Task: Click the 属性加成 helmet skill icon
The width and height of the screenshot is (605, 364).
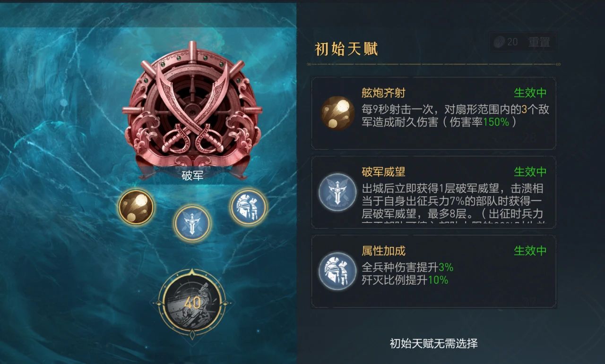Action: click(x=337, y=271)
